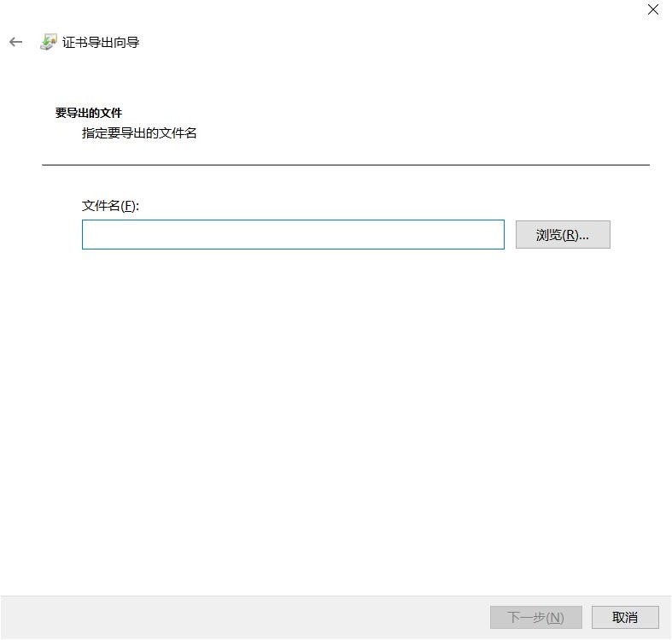Click the 文件名(F): label
Screen dimensions: 672x640
110,205
